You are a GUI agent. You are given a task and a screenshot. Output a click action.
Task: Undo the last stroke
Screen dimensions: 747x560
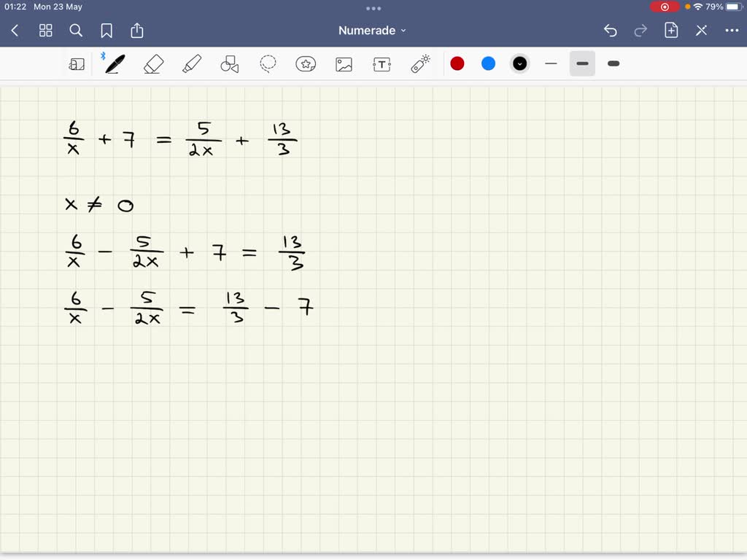click(x=611, y=31)
